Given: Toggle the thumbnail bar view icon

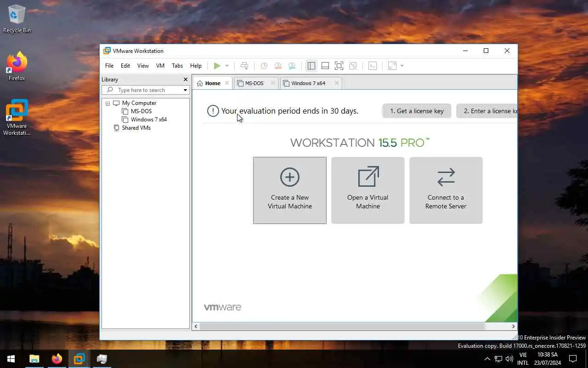Looking at the screenshot, I should pyautogui.click(x=325, y=66).
